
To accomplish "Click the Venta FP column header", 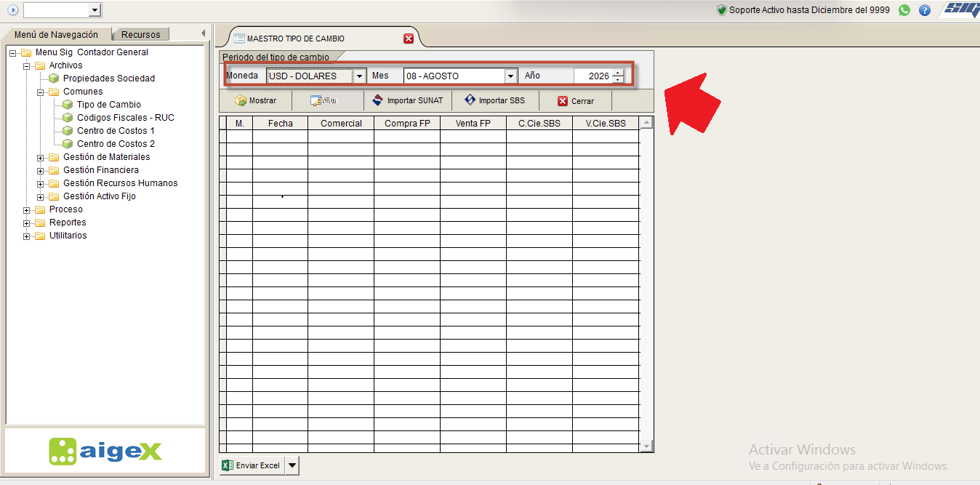I will [473, 123].
